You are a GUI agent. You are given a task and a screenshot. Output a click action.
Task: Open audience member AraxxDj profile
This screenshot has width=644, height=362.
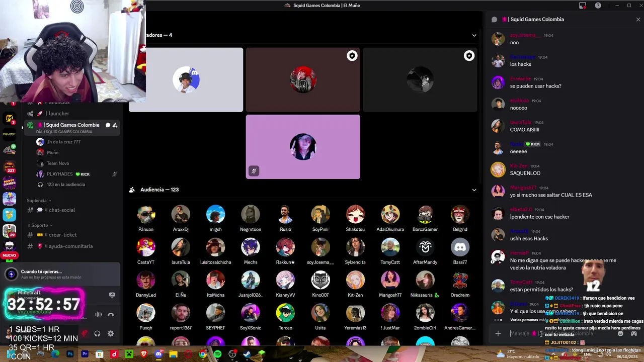click(x=181, y=219)
